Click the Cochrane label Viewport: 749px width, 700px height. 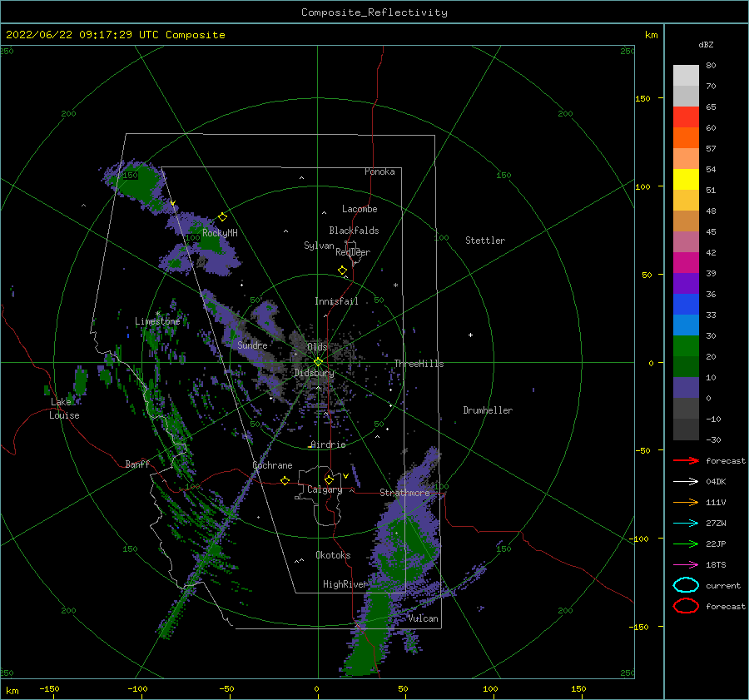[x=272, y=465]
